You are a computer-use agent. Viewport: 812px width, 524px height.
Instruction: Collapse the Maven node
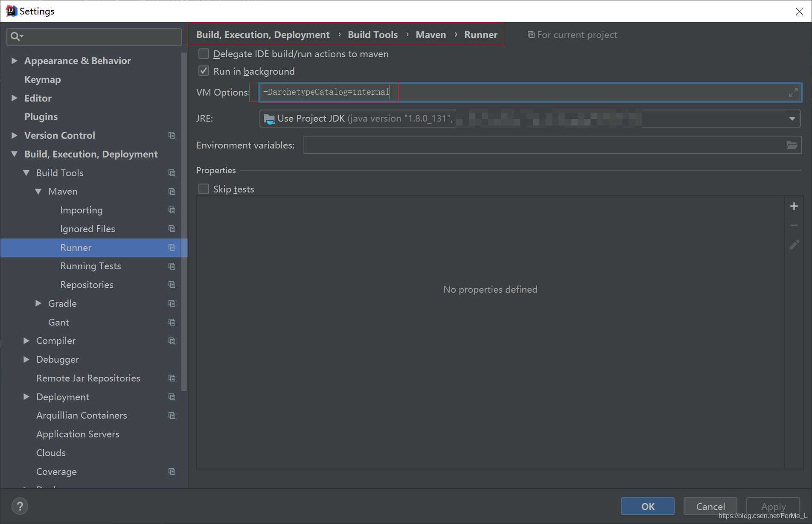point(38,192)
